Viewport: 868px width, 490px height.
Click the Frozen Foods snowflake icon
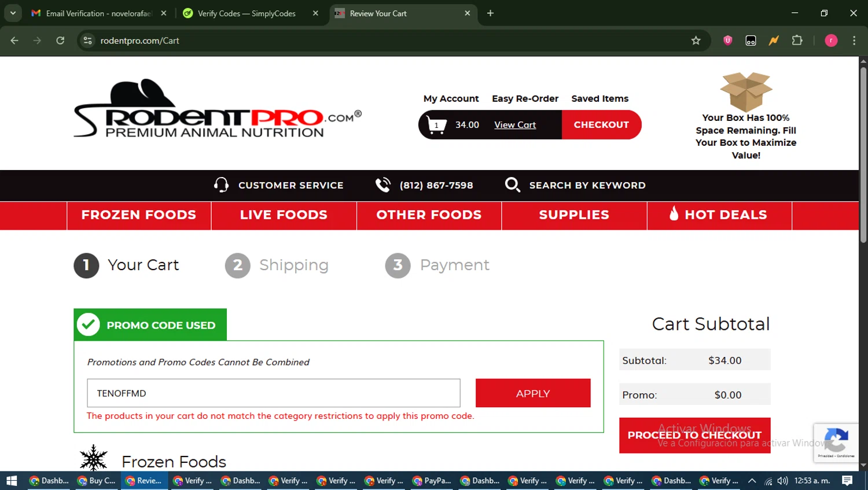[x=93, y=458]
